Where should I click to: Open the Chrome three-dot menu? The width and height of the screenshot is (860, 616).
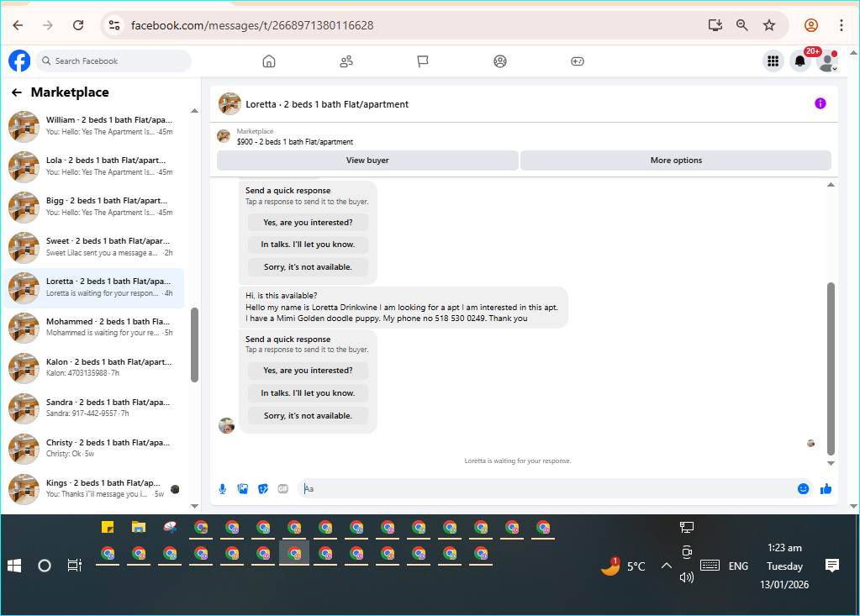coord(842,25)
